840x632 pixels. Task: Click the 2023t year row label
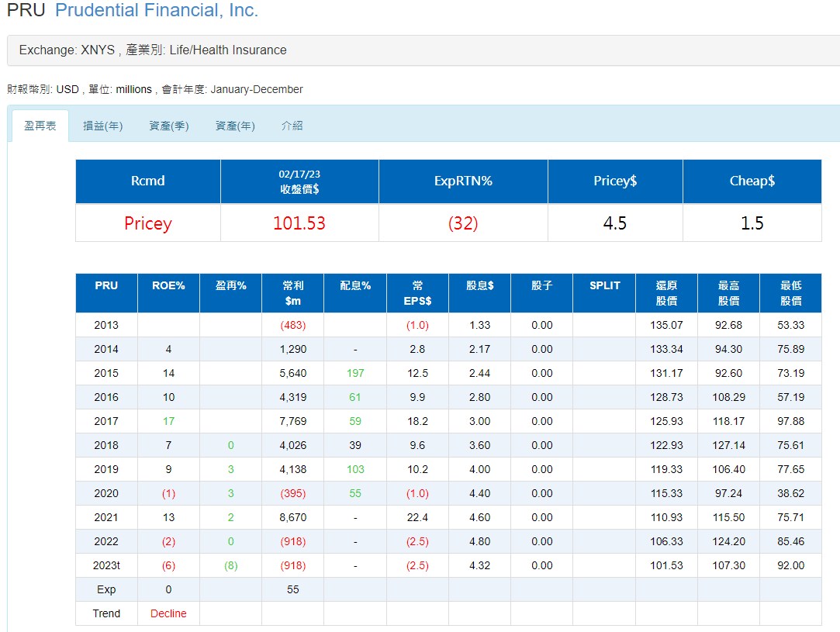pos(106,566)
